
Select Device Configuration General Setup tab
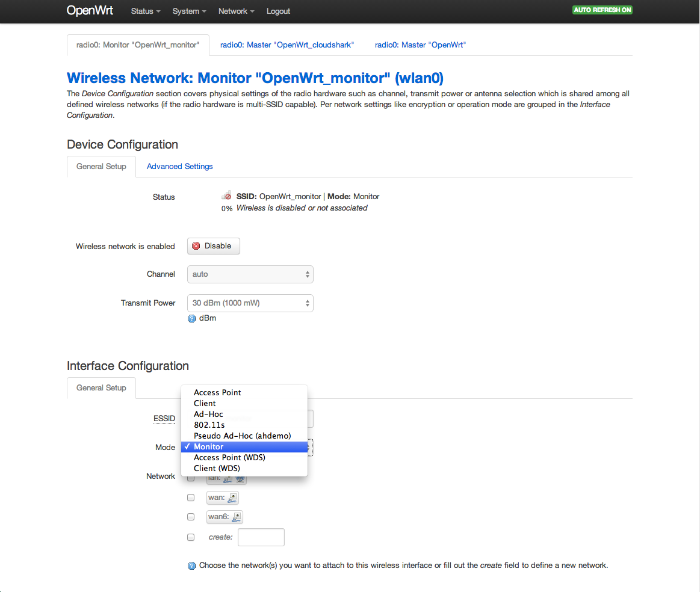tap(101, 167)
